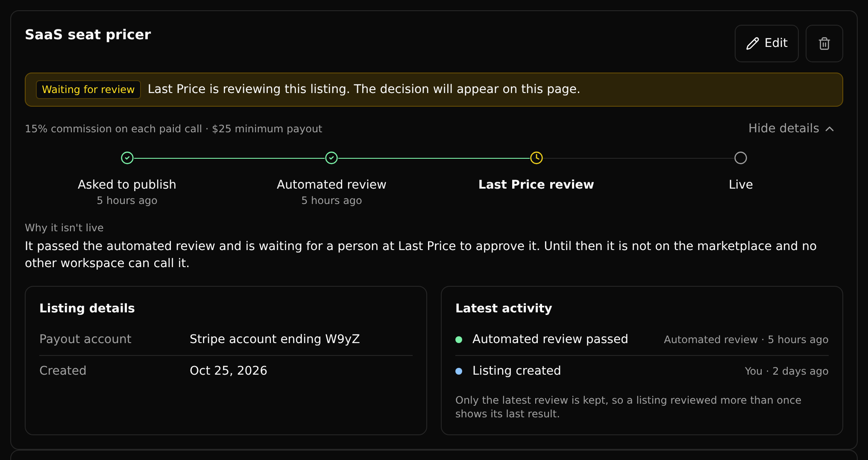Click the blue dot beside Listing created
This screenshot has width=868, height=460.
click(459, 371)
